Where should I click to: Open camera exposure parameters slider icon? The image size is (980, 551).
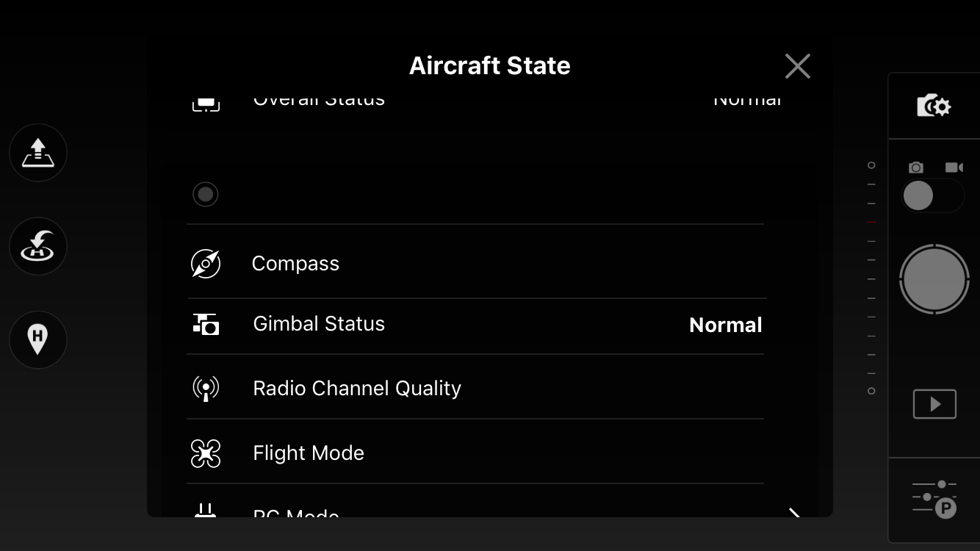coord(934,500)
